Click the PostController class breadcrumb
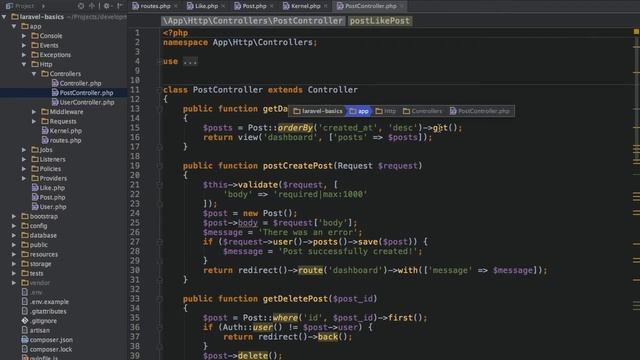 tap(253, 21)
